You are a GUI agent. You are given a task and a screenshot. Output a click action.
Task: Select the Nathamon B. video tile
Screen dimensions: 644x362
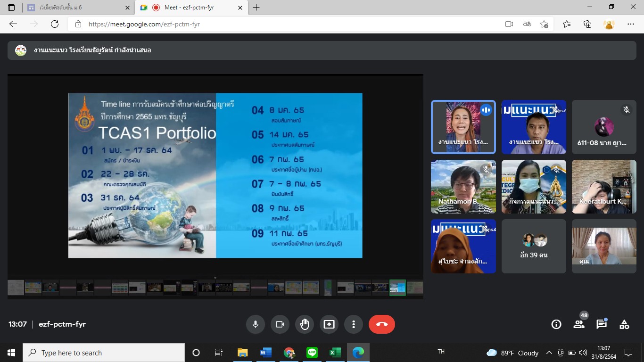pos(463,187)
